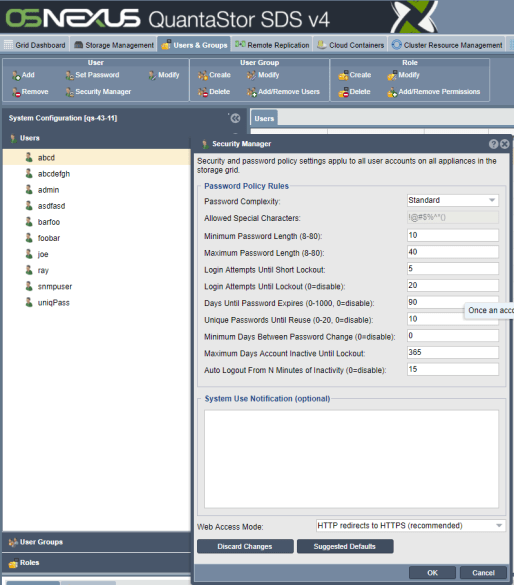Open the Remote Replication tab
This screenshot has height=585, width=514.
[x=272, y=45]
